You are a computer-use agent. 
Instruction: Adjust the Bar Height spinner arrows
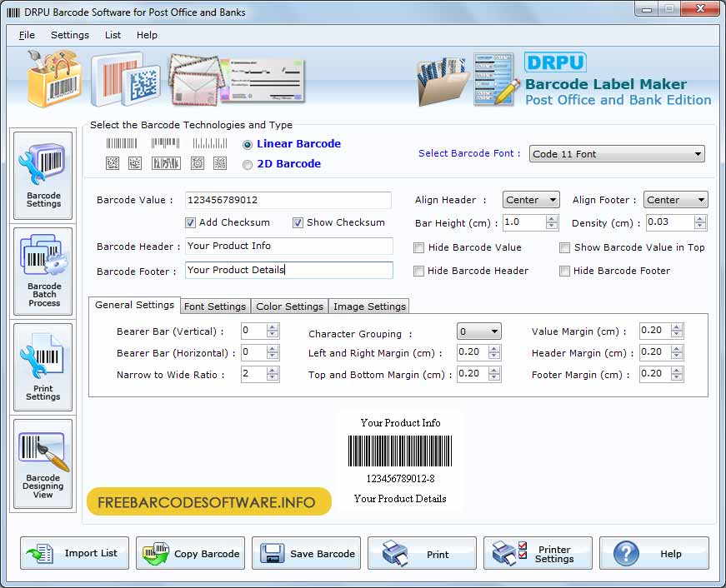click(552, 222)
